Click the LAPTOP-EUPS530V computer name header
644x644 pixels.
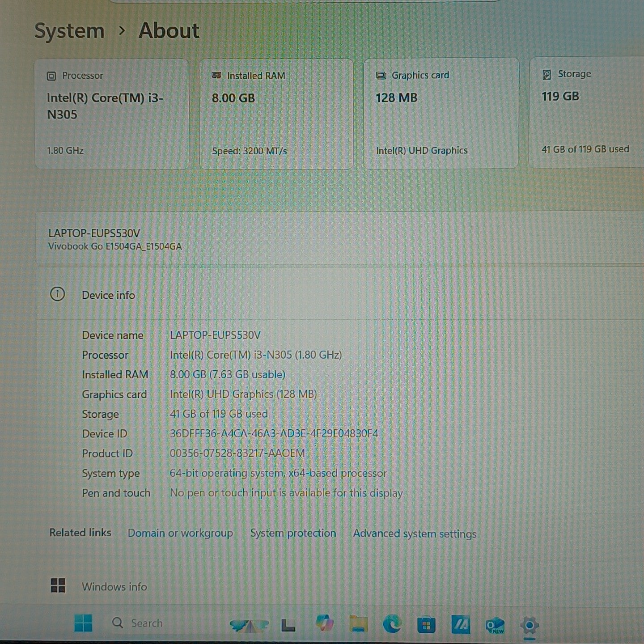[x=94, y=233]
